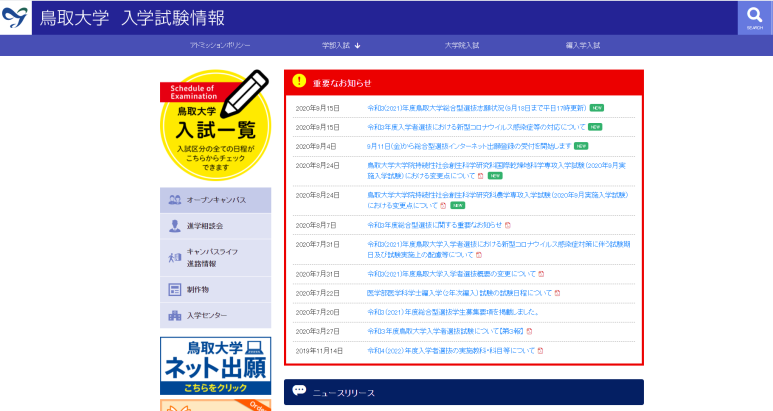Image resolution: width=773 pixels, height=411 pixels.
Task: Open 令和3年度入学者選抜試験について【第3報】 link
Action: (445, 332)
